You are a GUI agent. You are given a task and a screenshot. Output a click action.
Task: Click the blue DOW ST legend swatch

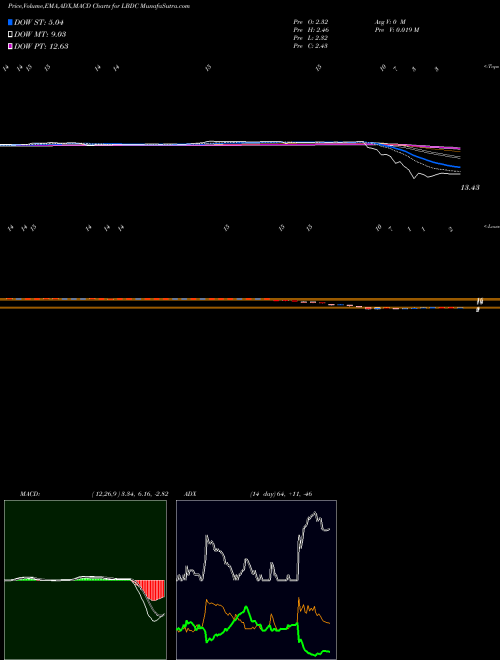click(x=10, y=22)
